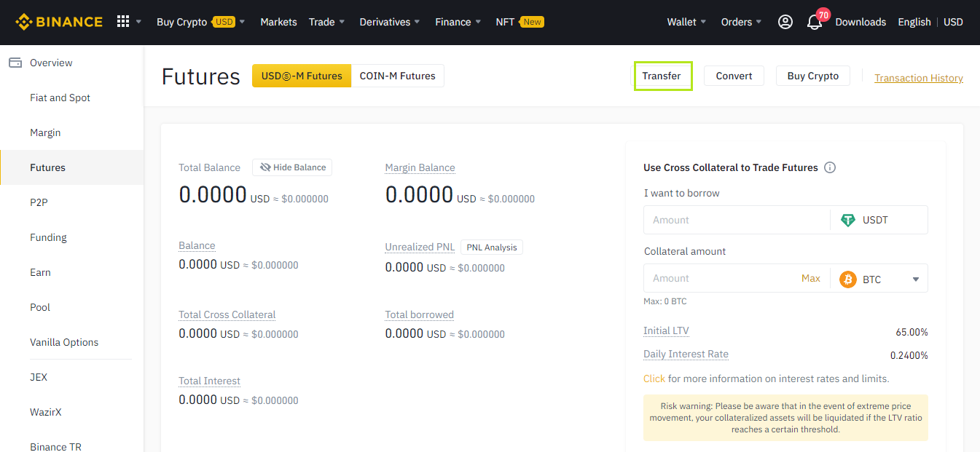Select WazirX in sidebar
The image size is (980, 452).
(71, 412)
